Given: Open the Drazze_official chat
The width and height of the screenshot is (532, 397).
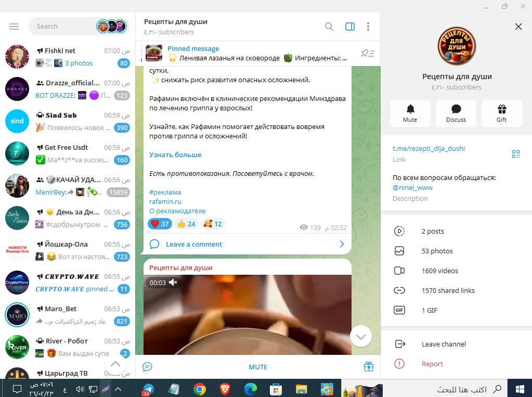Looking at the screenshot, I should point(68,89).
